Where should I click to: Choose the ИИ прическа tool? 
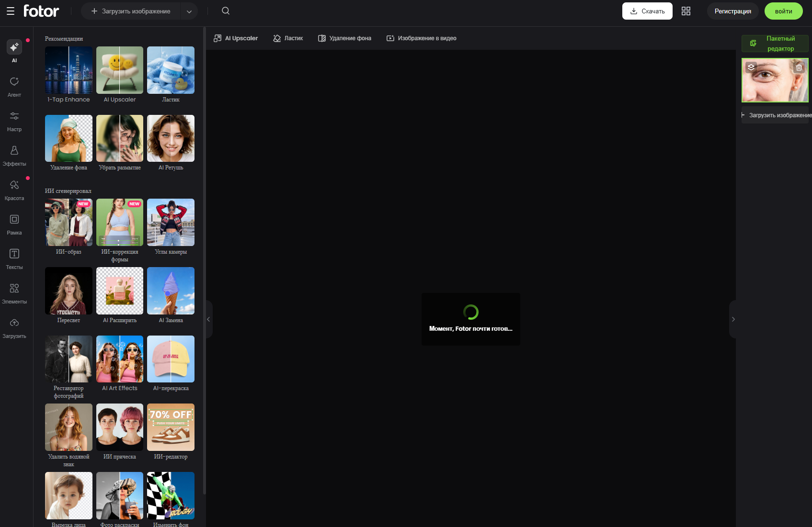pyautogui.click(x=120, y=432)
